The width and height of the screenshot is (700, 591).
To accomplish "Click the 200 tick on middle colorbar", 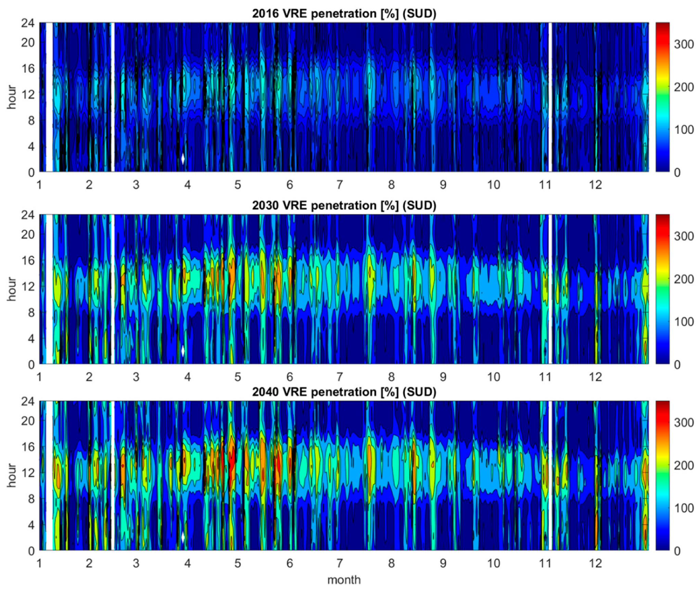I will [684, 279].
